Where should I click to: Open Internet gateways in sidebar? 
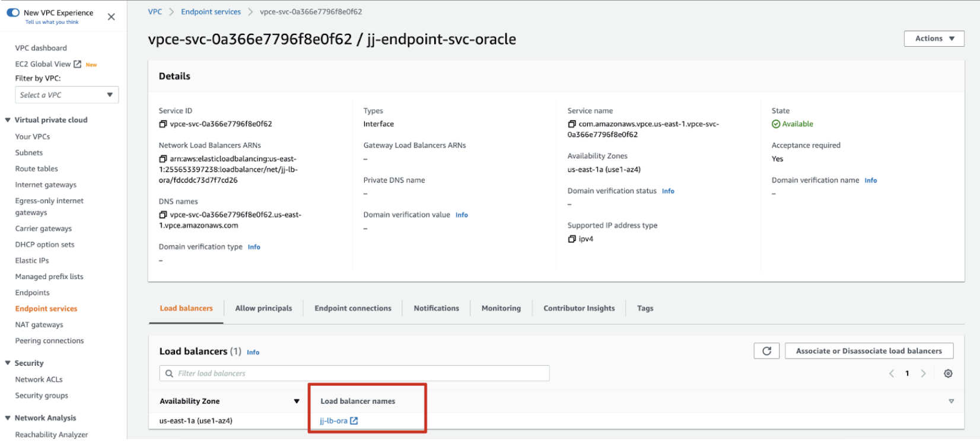pyautogui.click(x=46, y=185)
